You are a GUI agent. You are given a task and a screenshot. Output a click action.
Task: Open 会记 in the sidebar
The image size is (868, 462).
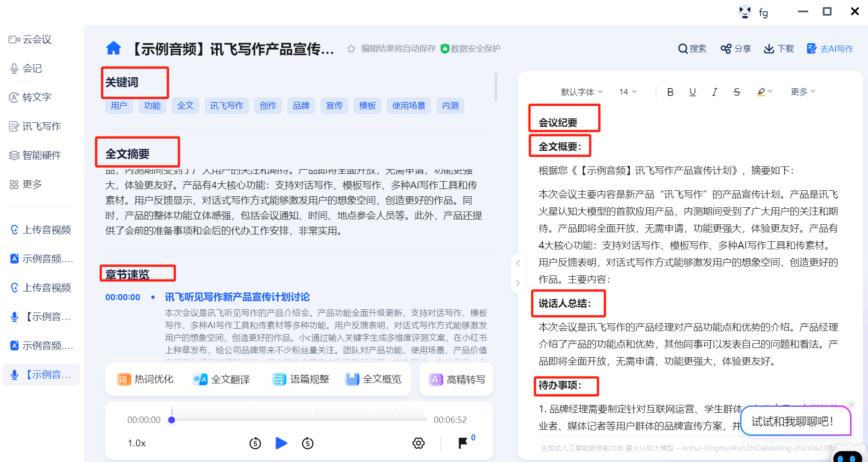[x=26, y=68]
